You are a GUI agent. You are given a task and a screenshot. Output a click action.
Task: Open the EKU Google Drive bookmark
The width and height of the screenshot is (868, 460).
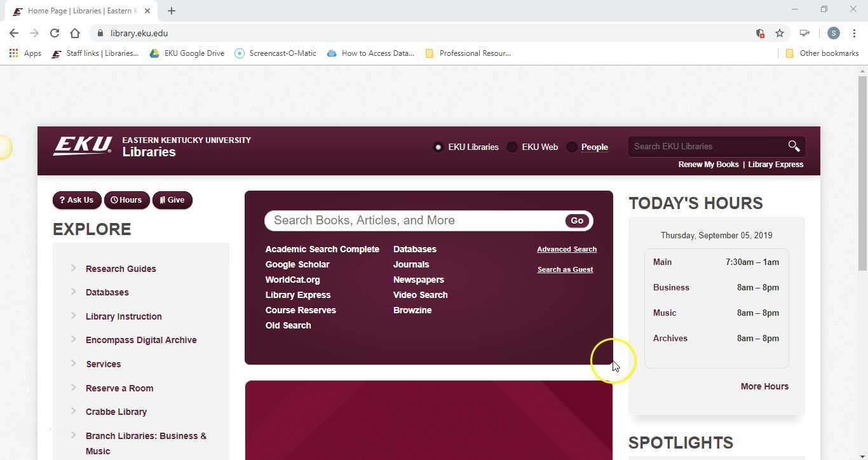(x=187, y=53)
